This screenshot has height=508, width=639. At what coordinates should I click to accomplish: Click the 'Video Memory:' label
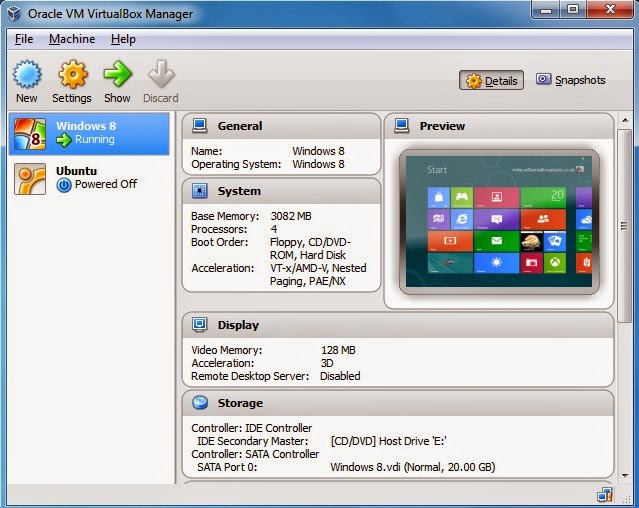pos(227,350)
